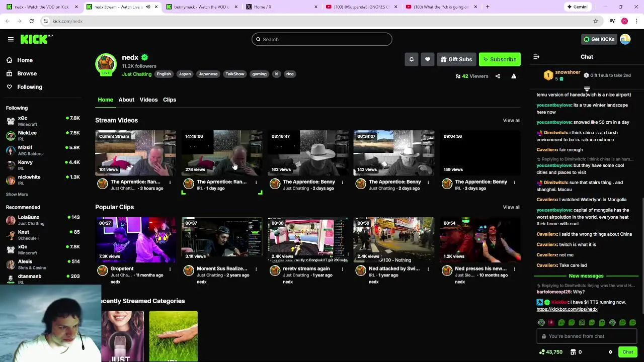Click the Chrome three-dot menu

click(x=637, y=21)
